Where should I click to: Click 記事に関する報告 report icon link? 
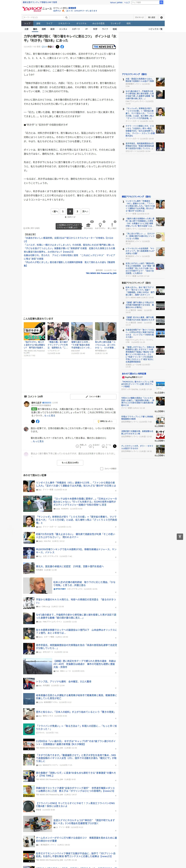pyautogui.click(x=31, y=228)
